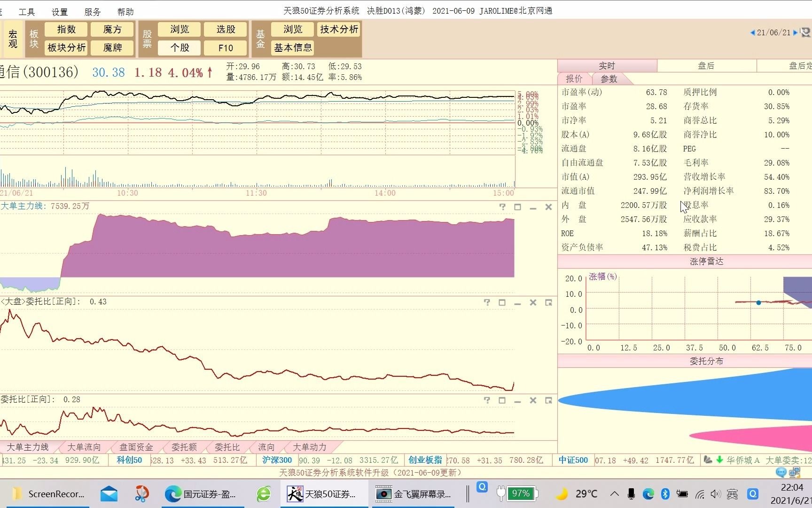
Task: Click the 沪深300 index label
Action: [277, 460]
